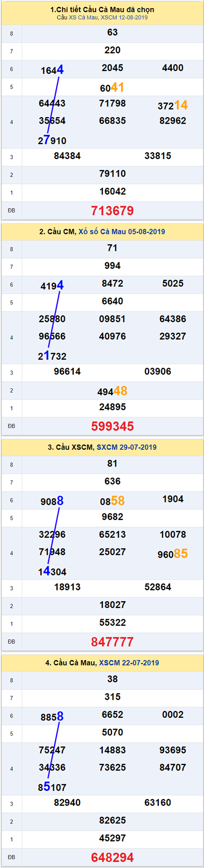Click the number 14304

52,571
